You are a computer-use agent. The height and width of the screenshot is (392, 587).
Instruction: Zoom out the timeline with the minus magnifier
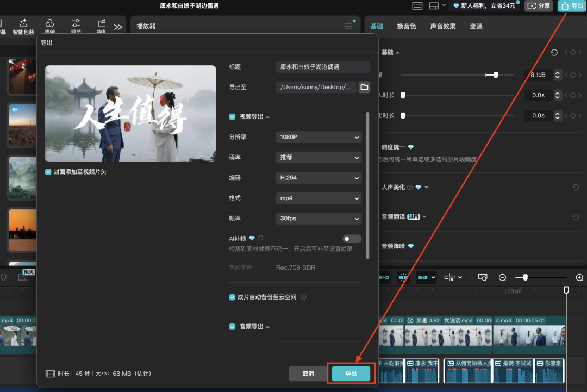[x=502, y=277]
